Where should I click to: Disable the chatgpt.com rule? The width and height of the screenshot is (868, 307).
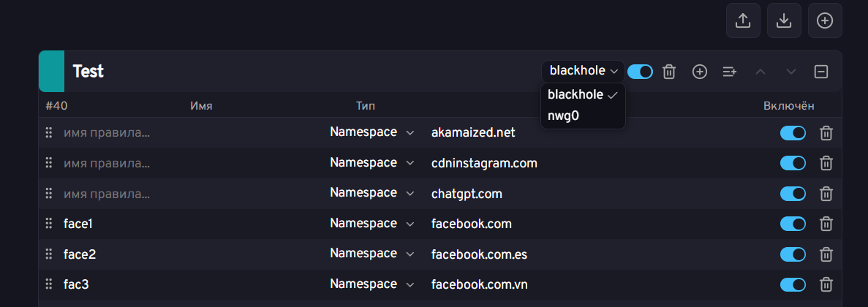click(793, 194)
